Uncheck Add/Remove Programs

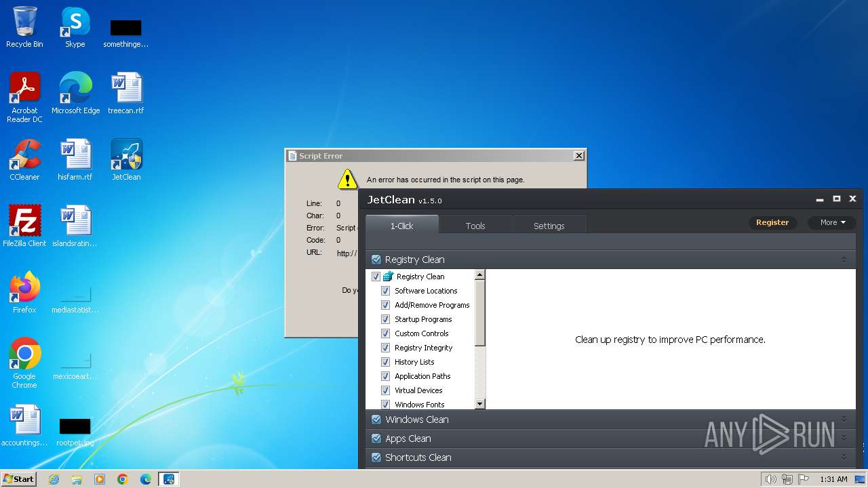coord(385,305)
